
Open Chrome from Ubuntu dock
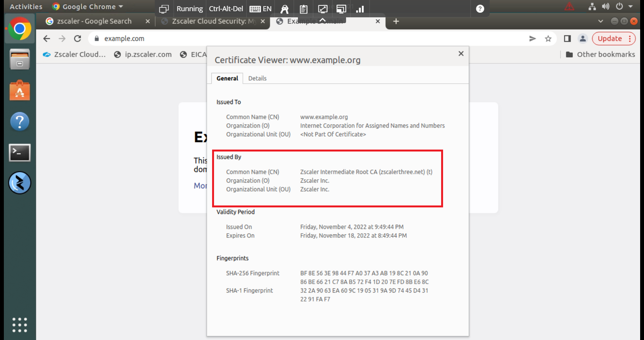(x=20, y=29)
